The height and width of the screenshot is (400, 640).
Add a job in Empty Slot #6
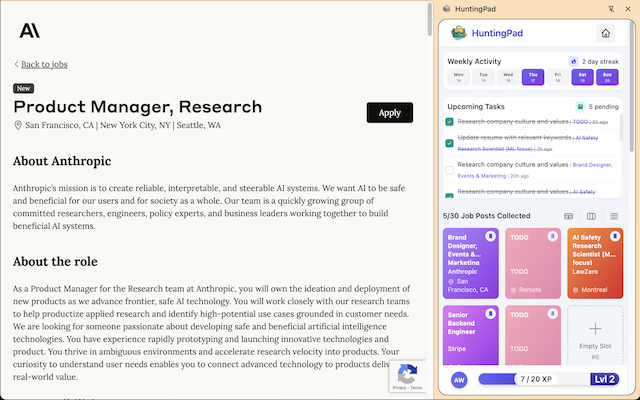594,334
